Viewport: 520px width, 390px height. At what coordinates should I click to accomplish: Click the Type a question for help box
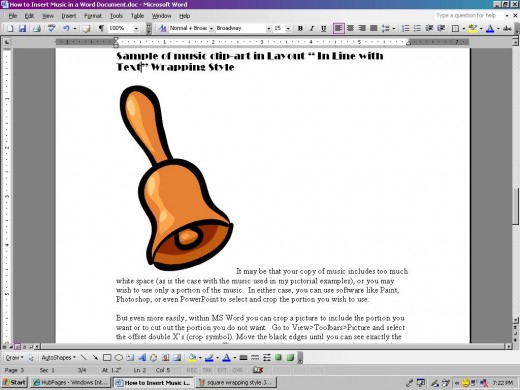(470, 15)
